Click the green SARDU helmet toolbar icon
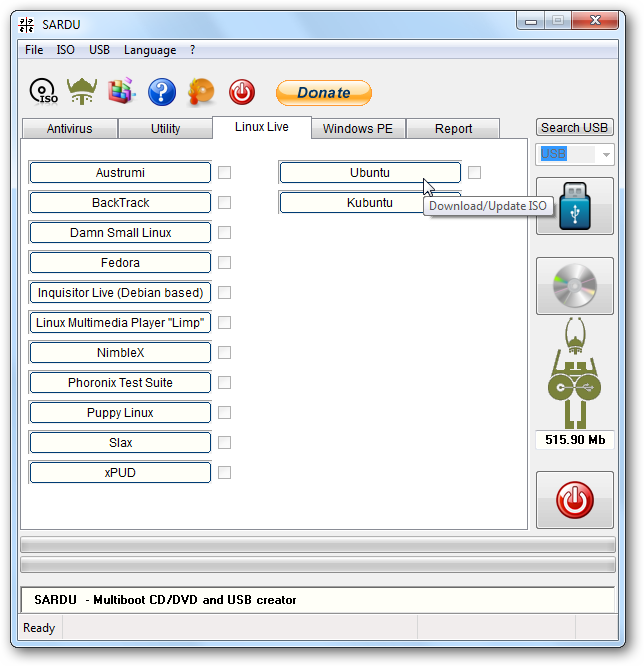 82,91
